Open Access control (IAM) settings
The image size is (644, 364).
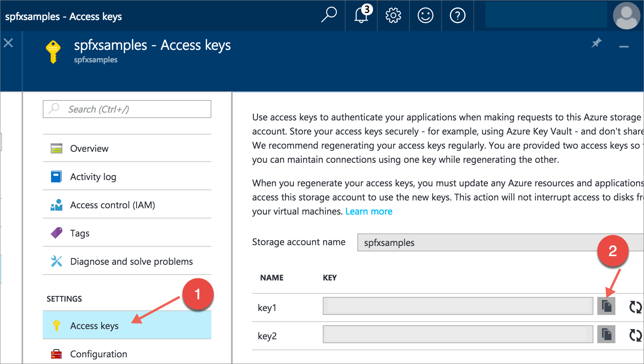click(112, 205)
